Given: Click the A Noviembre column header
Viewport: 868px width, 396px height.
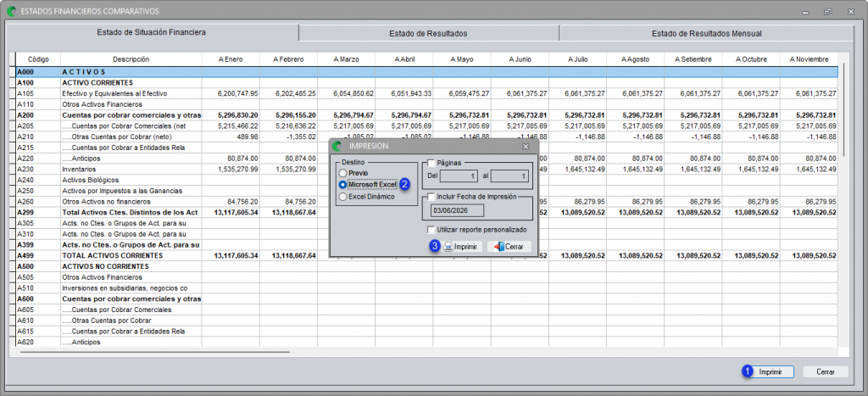Looking at the screenshot, I should tap(809, 59).
